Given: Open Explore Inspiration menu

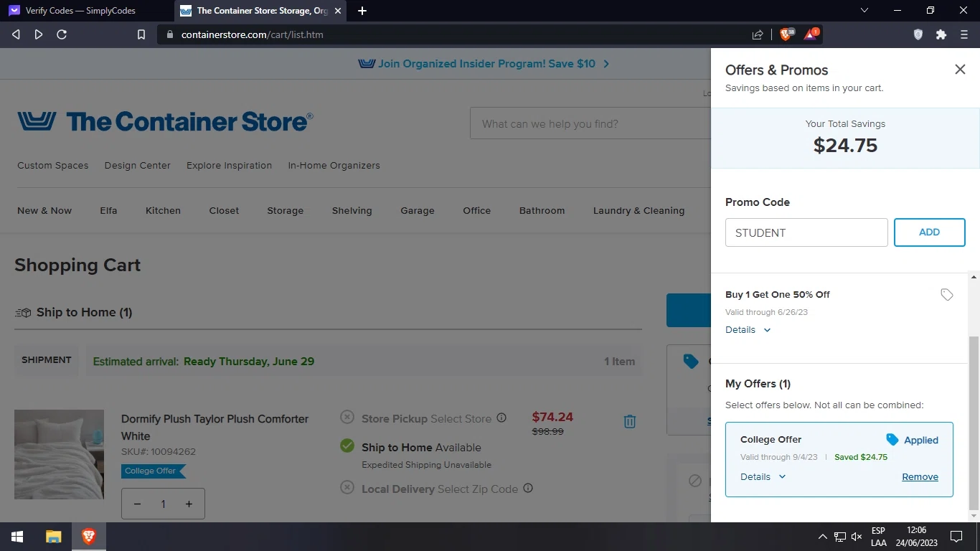Looking at the screenshot, I should (x=230, y=165).
